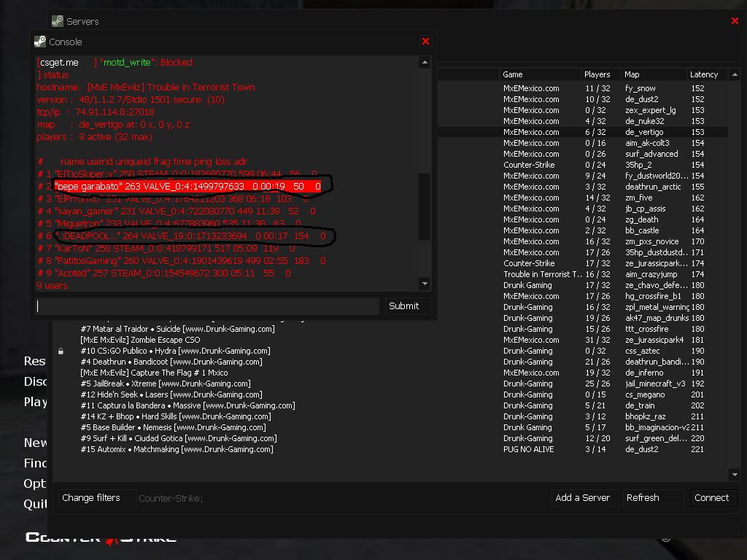This screenshot has height=560, width=747.
Task: Click the "jb_cp_assis" map cell
Action: 645,209
